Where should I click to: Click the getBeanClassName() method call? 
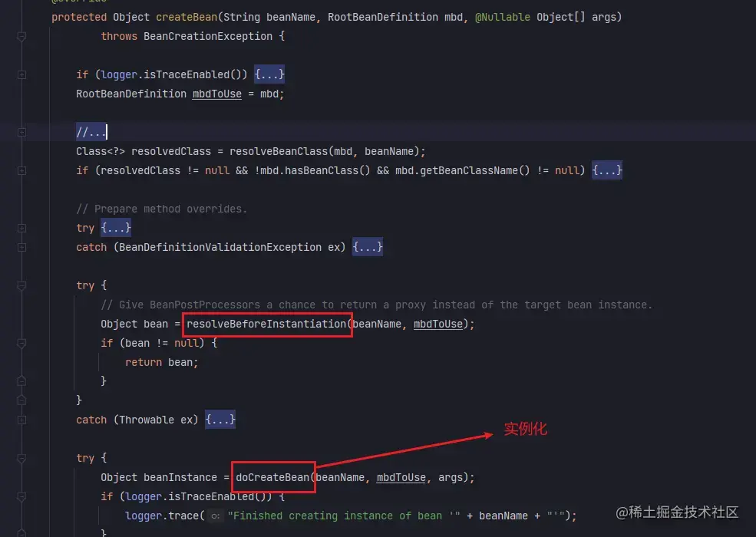[475, 170]
